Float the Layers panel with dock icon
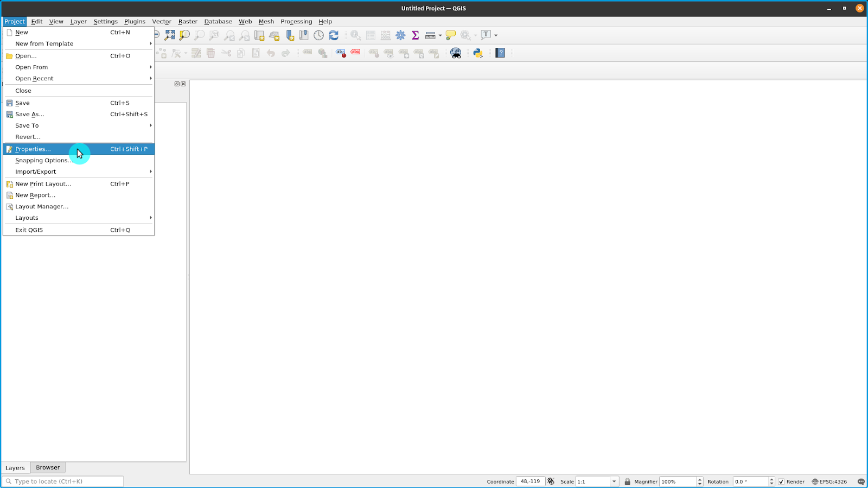 click(x=177, y=84)
